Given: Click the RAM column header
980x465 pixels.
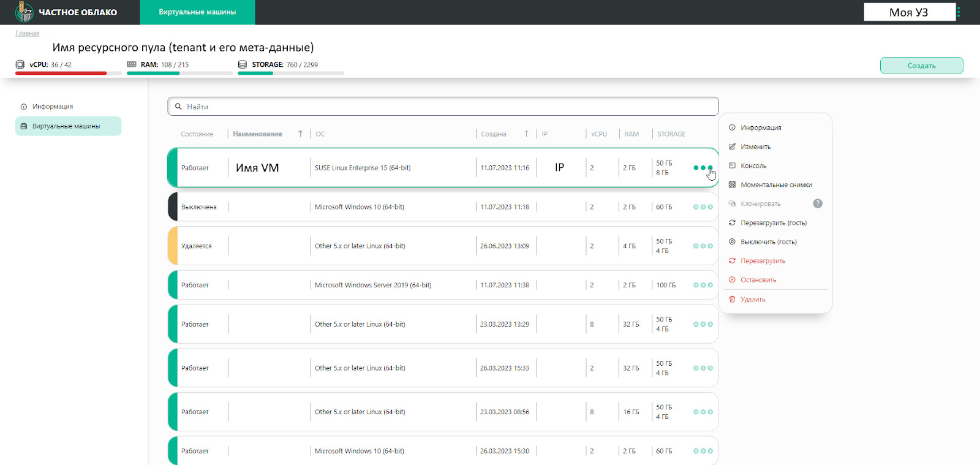Looking at the screenshot, I should pyautogui.click(x=631, y=134).
